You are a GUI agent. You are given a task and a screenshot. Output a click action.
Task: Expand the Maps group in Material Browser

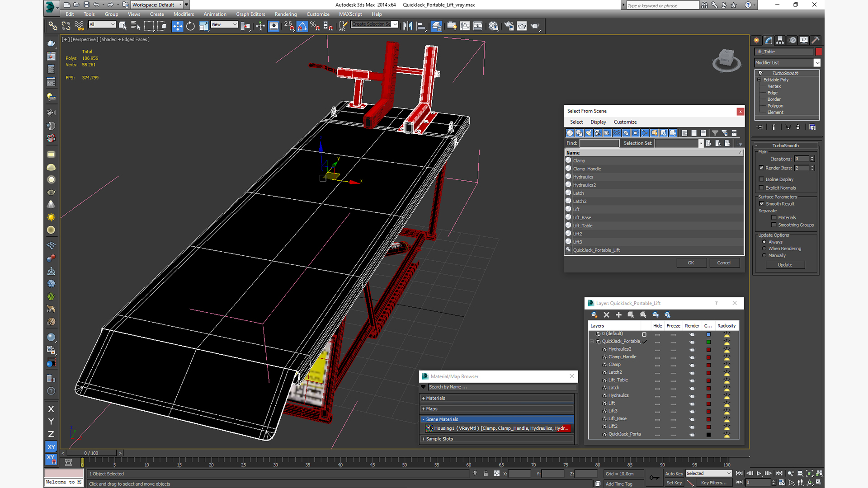497,409
